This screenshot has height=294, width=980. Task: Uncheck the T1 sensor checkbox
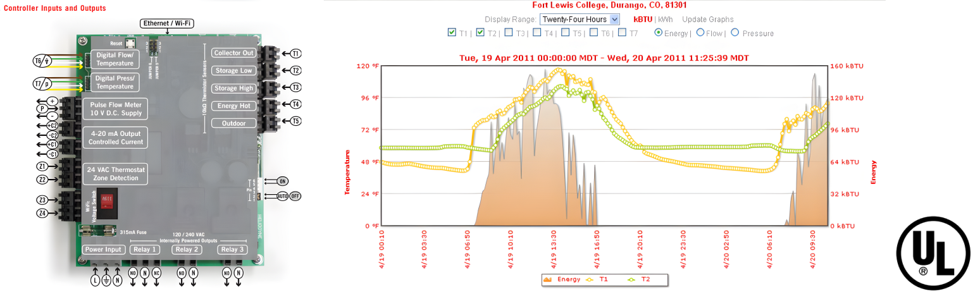pos(452,33)
